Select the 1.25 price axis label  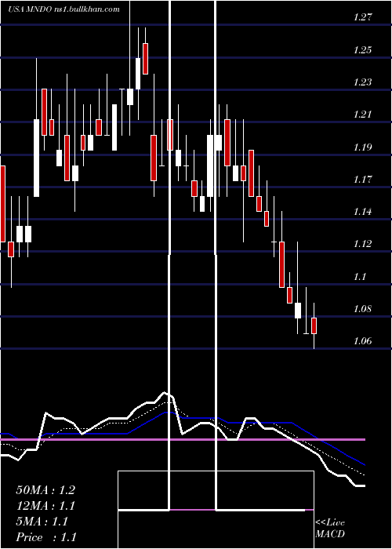362,50
